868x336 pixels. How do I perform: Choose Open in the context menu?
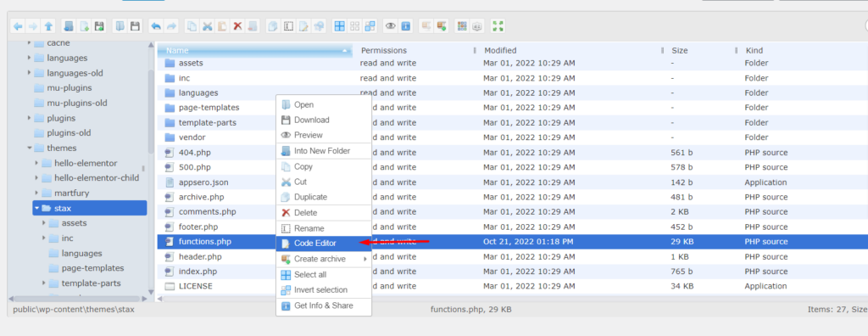(323, 105)
